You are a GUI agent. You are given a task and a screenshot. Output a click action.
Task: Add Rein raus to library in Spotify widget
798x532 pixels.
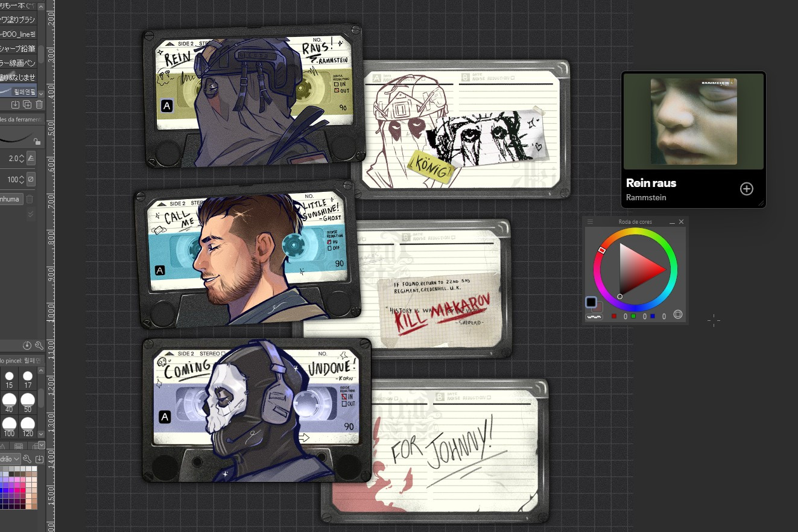tap(747, 189)
